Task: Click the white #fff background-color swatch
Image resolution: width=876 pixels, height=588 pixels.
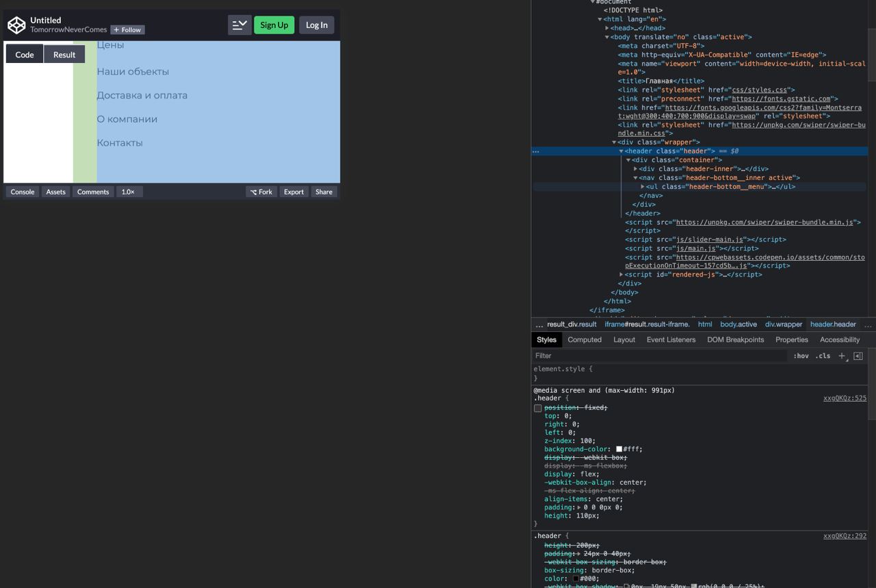Action: click(619, 450)
